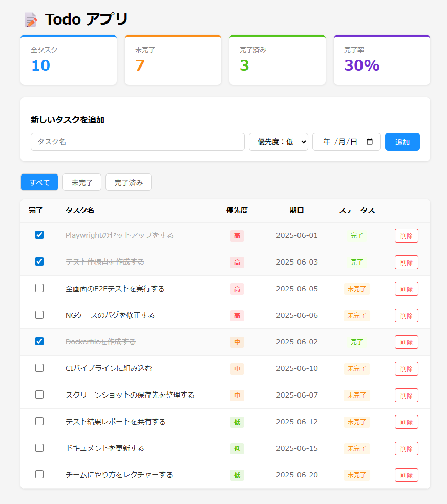This screenshot has width=447, height=504.
Task: Show all tasks with すべて filter
Action: pyautogui.click(x=39, y=182)
